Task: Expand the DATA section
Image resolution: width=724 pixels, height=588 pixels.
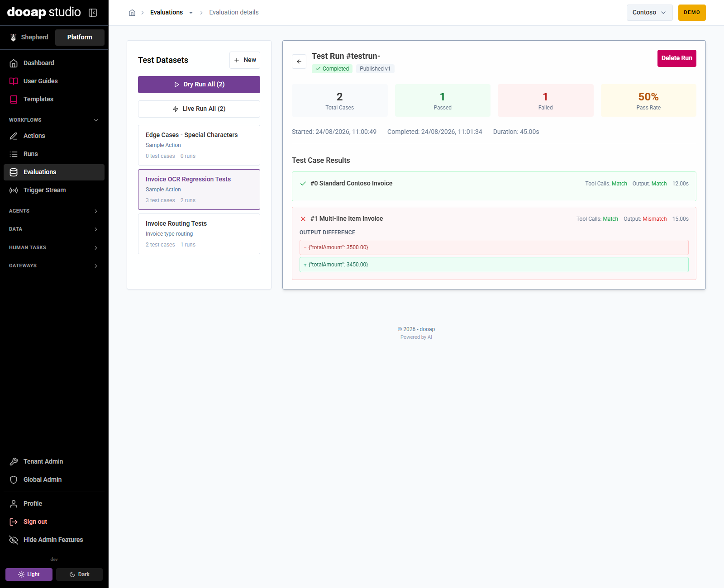Action: click(54, 229)
